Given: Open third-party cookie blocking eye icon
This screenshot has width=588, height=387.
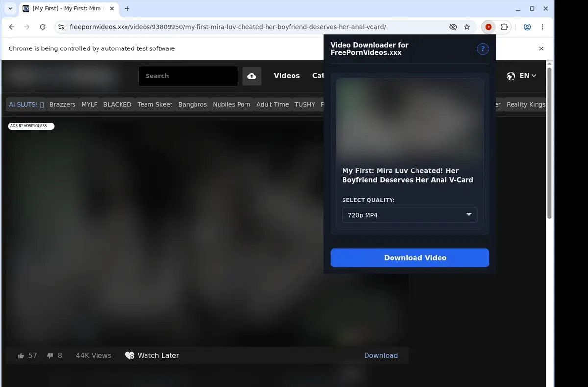Looking at the screenshot, I should (x=453, y=27).
